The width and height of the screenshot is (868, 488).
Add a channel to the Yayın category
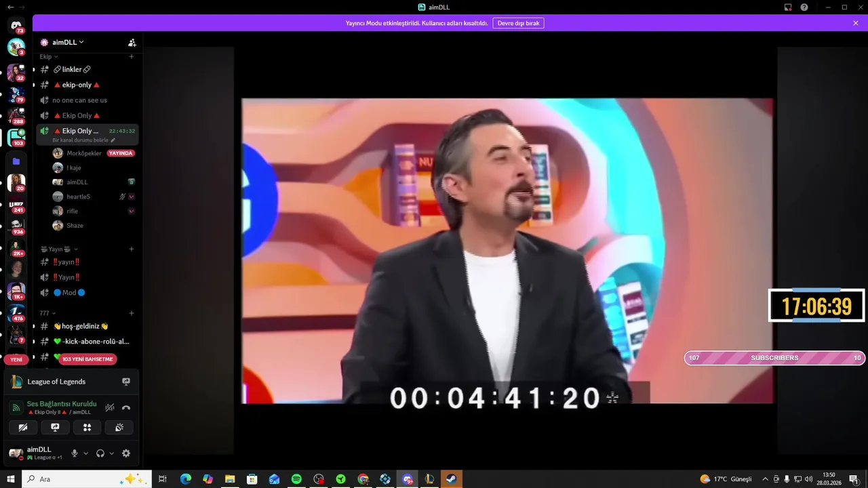coord(132,249)
